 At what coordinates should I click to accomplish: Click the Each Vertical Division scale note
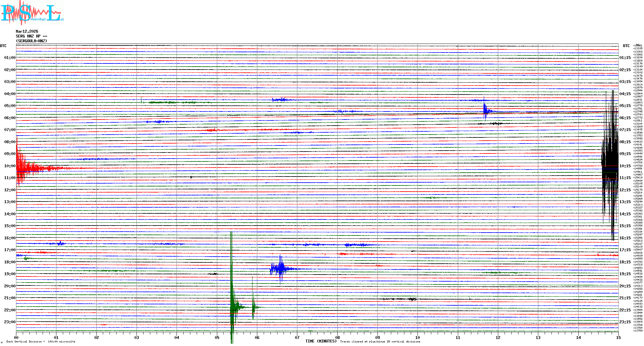[x=41, y=342]
